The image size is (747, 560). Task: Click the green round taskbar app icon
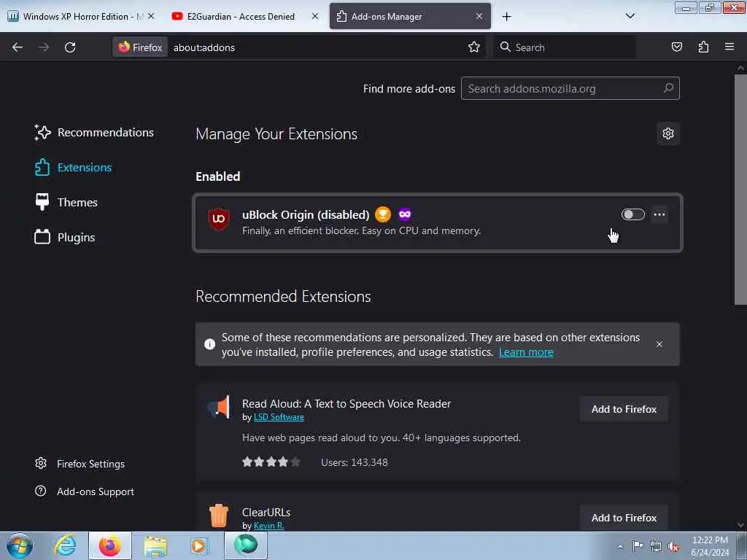tap(246, 545)
